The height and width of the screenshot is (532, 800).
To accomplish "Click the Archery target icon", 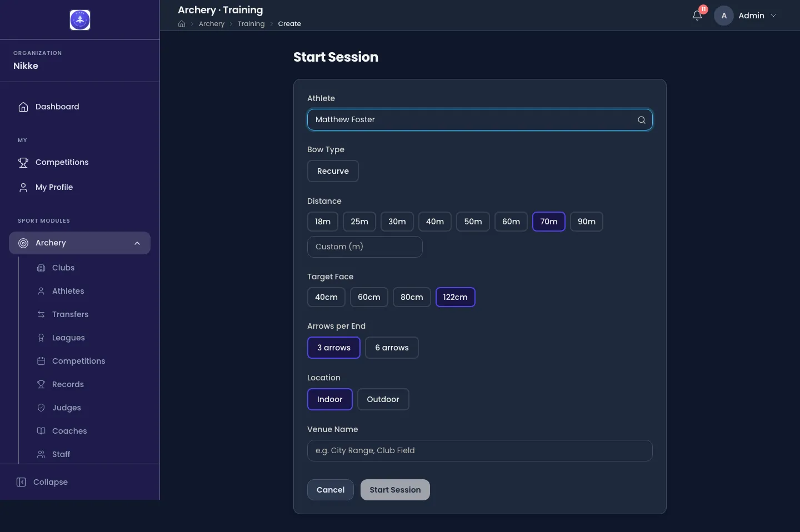I will pos(23,243).
